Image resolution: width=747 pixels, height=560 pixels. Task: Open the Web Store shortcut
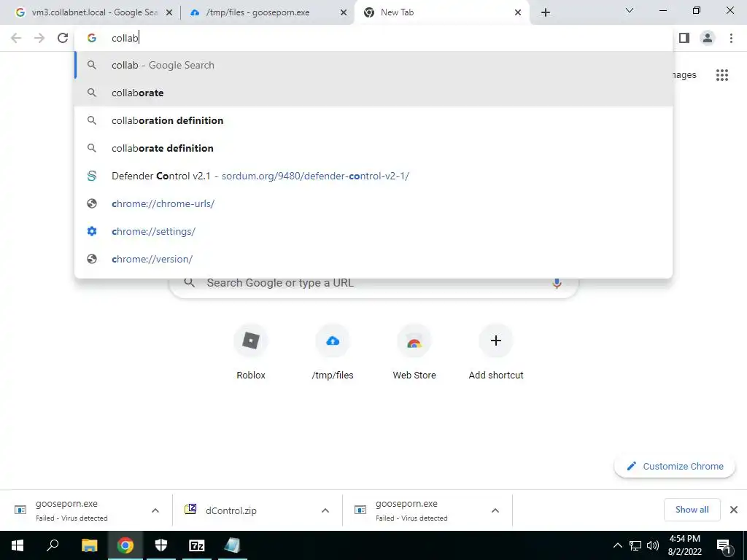point(414,352)
